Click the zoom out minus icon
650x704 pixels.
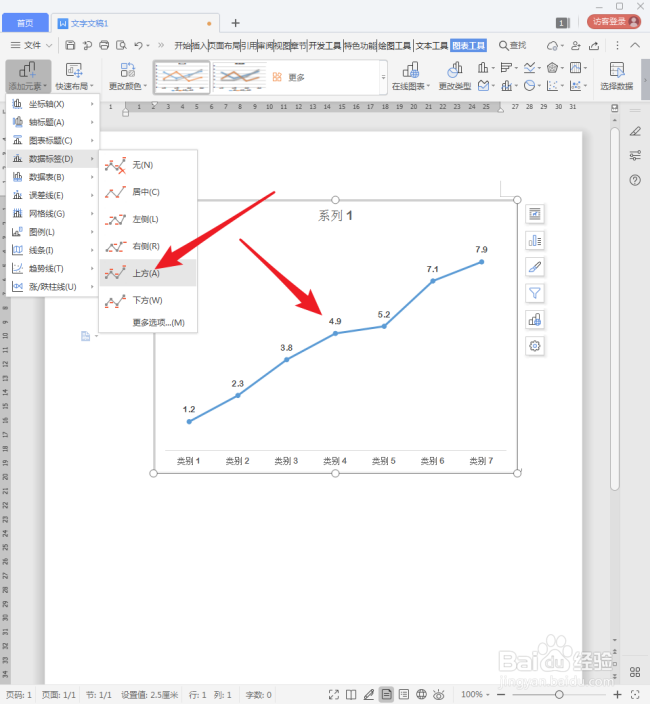[501, 695]
